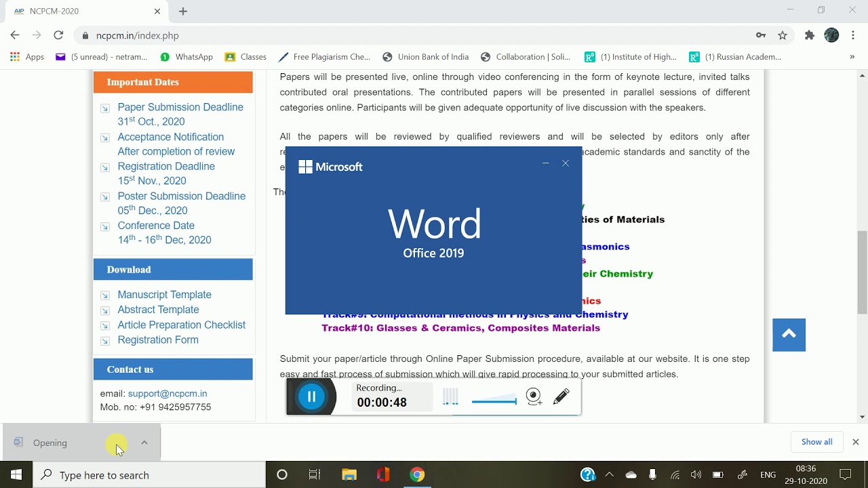Open the Chrome profile avatar
The image size is (868, 488).
pos(831,35)
